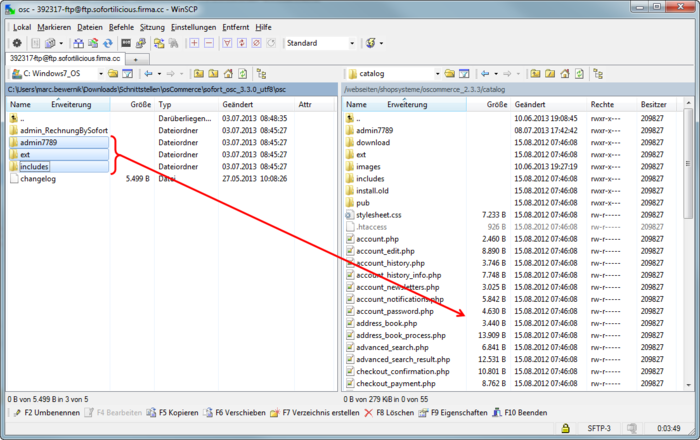Open the Markieren menu

(54, 27)
